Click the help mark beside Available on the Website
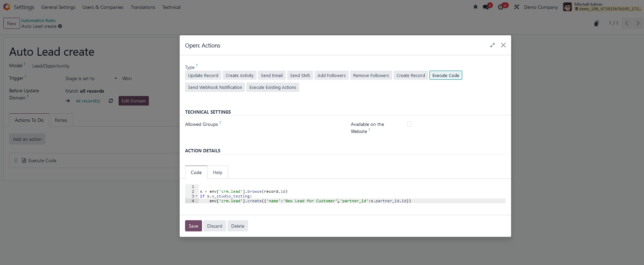 pos(369,130)
